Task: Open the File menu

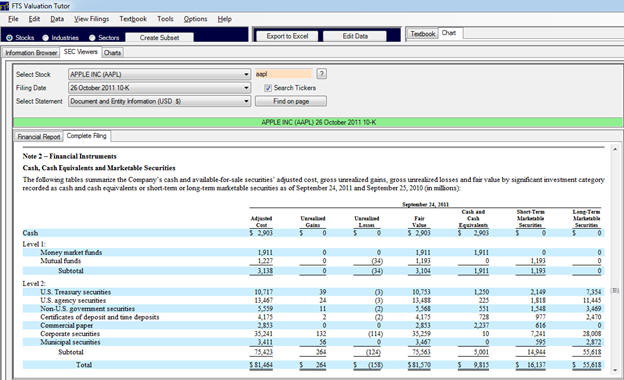Action: tap(13, 19)
